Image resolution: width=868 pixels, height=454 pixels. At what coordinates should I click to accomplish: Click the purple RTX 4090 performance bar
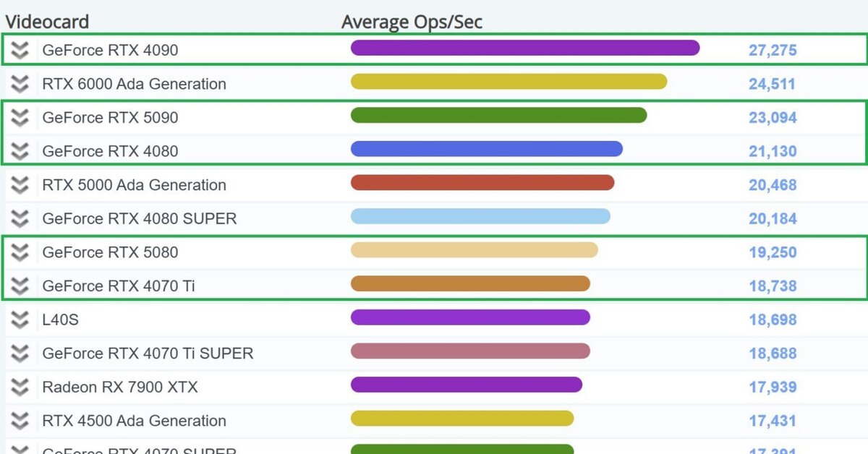click(x=525, y=48)
